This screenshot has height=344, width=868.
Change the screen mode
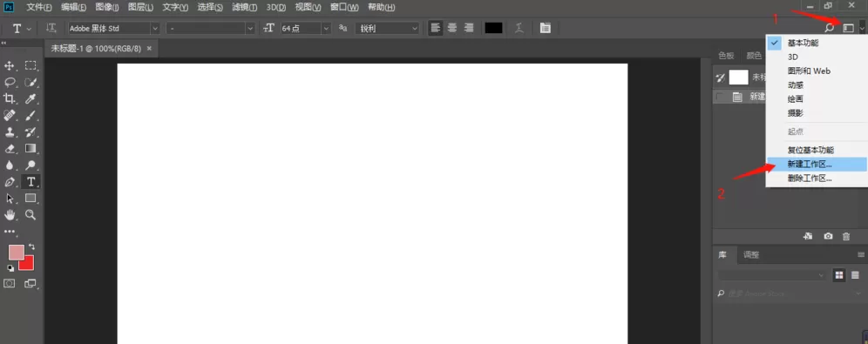point(31,283)
